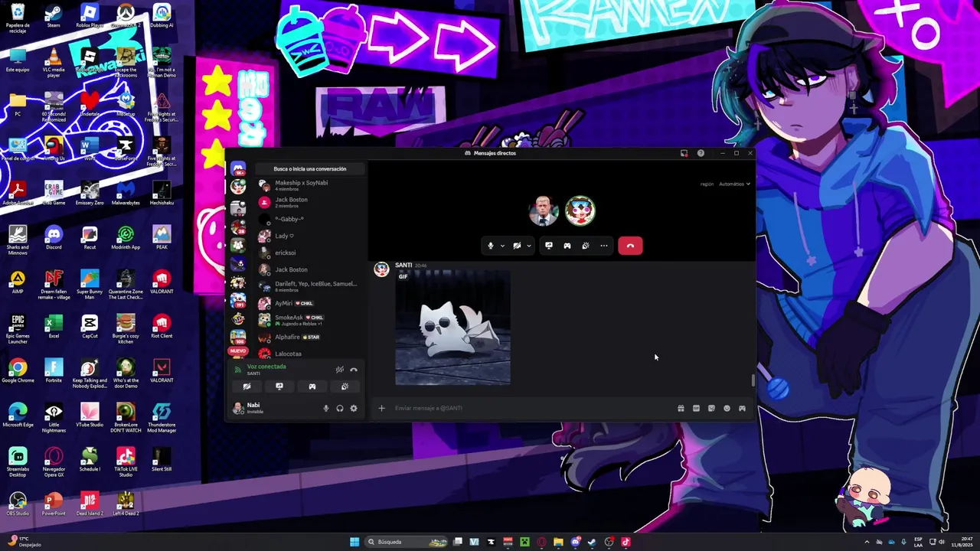The image size is (980, 551).
Task: Open chat with Alphafire
Action: [x=309, y=337]
